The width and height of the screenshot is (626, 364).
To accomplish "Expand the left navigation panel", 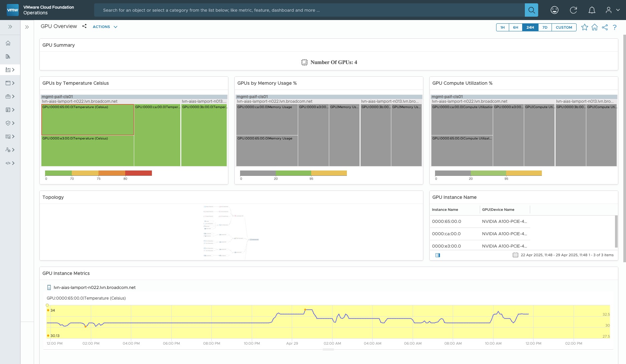I will 10,27.
